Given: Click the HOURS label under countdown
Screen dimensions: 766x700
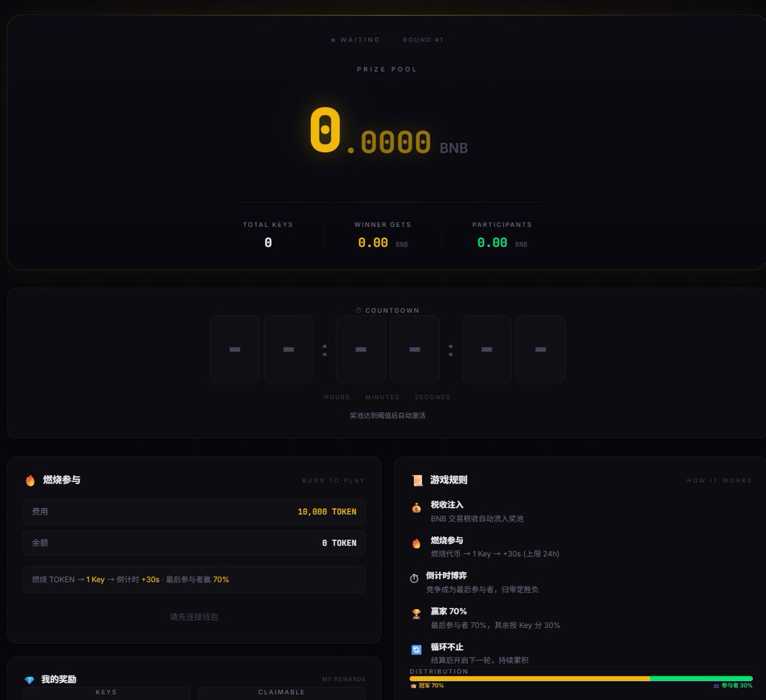Looking at the screenshot, I should [x=337, y=397].
